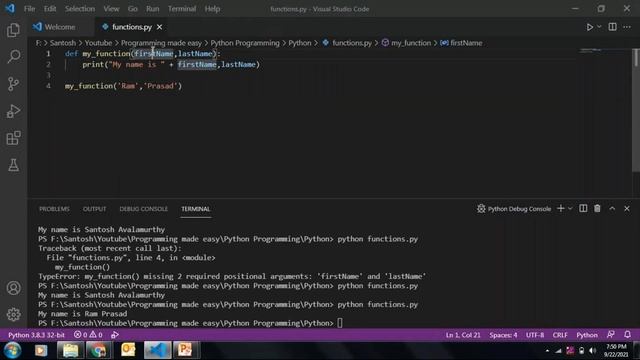
Task: Switch to the Output panel tab
Action: [94, 209]
